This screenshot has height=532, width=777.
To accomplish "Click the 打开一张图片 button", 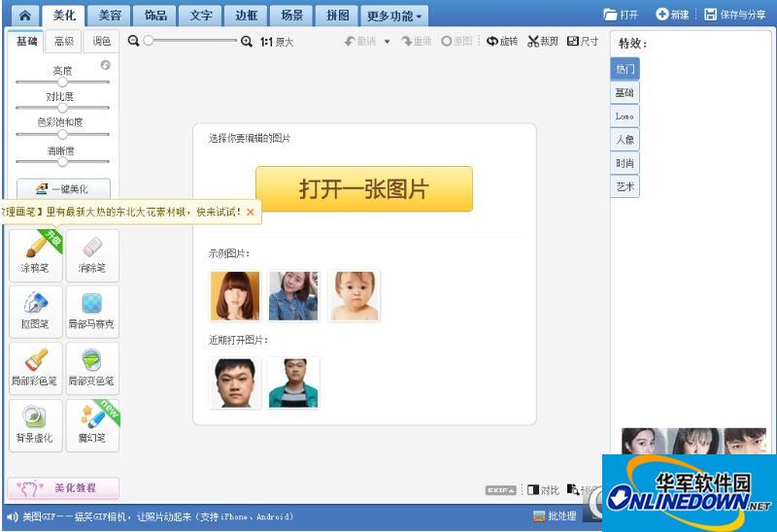I will point(363,188).
